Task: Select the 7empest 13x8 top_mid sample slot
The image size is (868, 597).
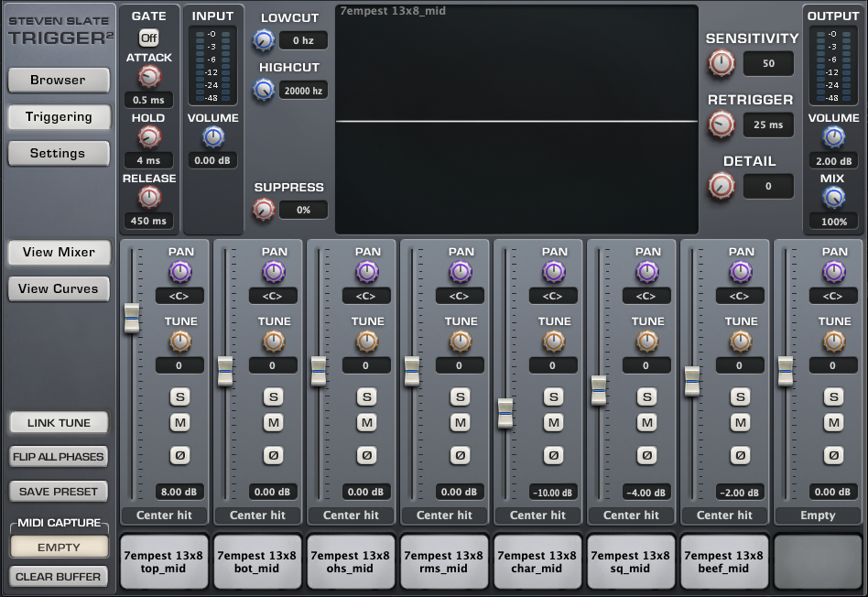Action: [164, 561]
